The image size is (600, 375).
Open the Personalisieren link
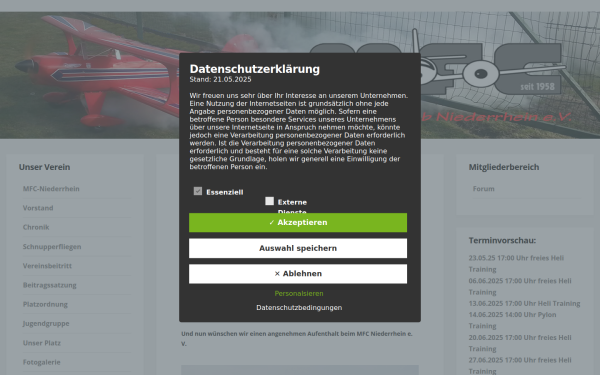pyautogui.click(x=299, y=293)
